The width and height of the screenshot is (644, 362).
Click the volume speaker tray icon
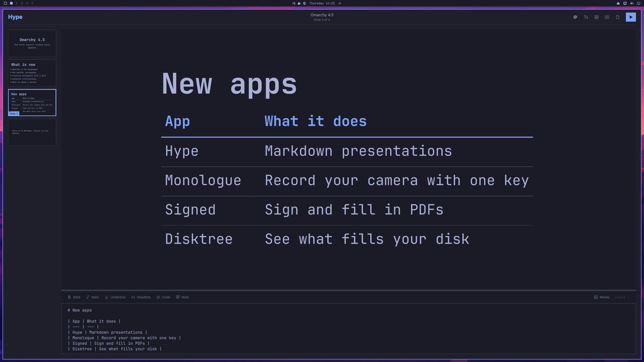[x=632, y=3]
